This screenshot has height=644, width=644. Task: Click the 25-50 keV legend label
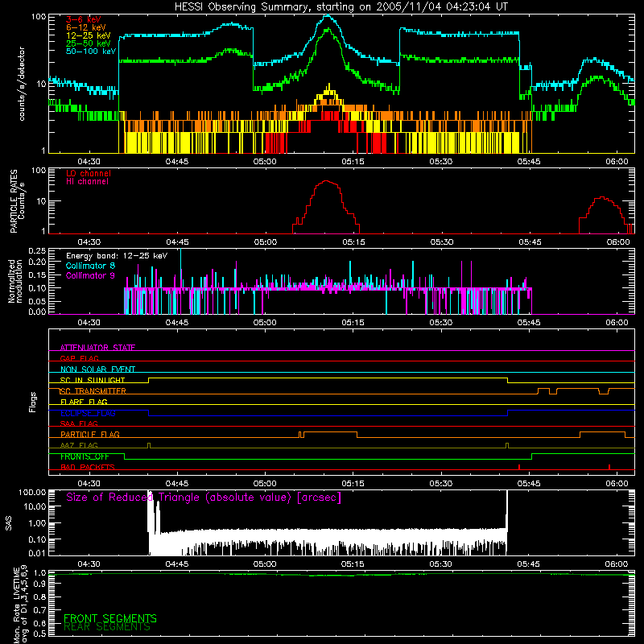pos(88,43)
